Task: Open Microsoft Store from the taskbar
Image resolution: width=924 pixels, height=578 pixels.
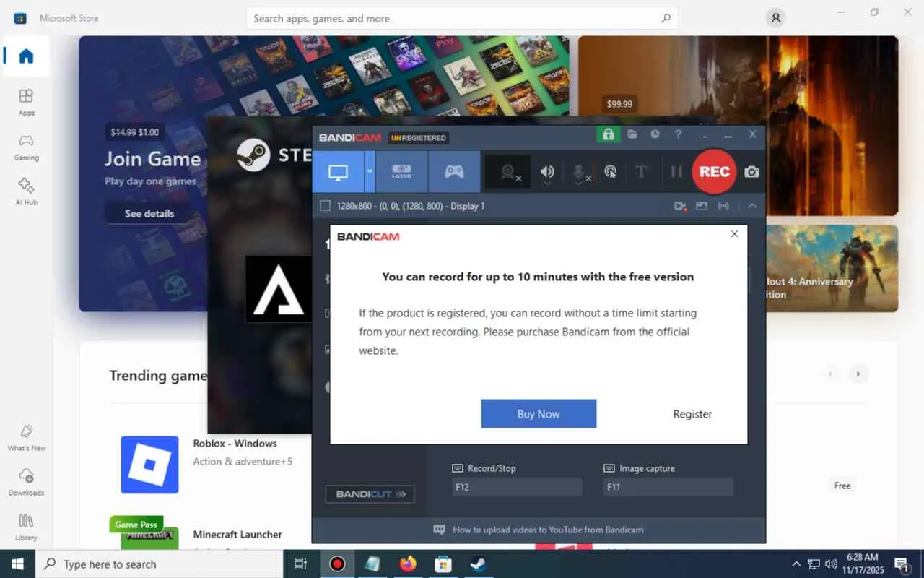Action: click(x=443, y=564)
